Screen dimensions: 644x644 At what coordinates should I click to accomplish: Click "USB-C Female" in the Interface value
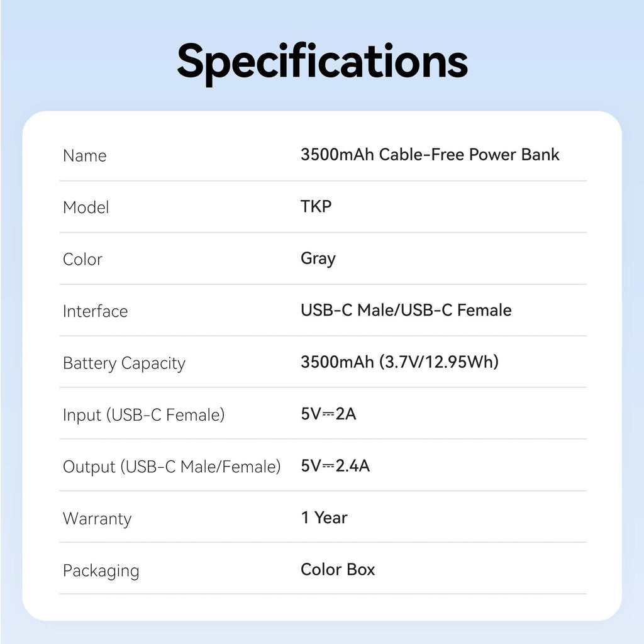456,310
